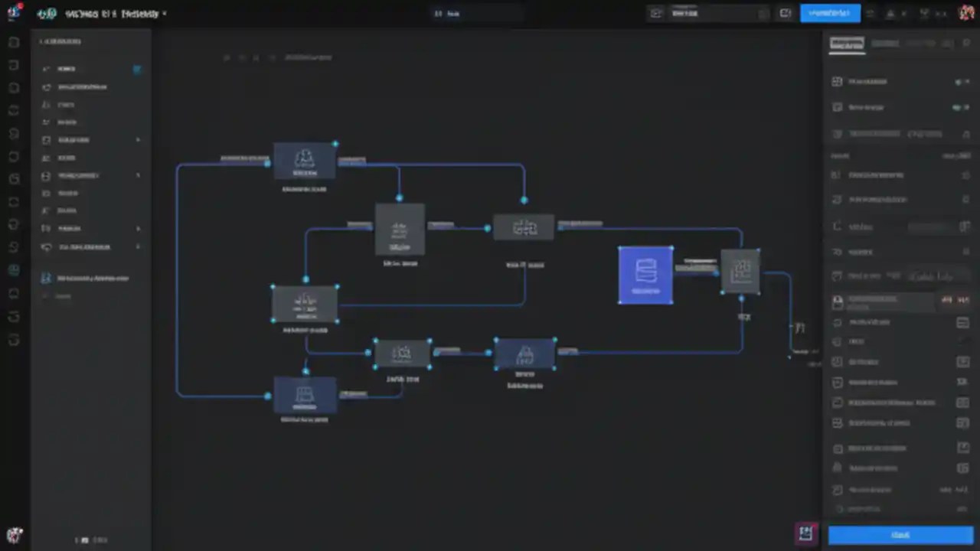The image size is (980, 551).
Task: Open the workspace name menu in the top-left header
Action: click(x=107, y=13)
